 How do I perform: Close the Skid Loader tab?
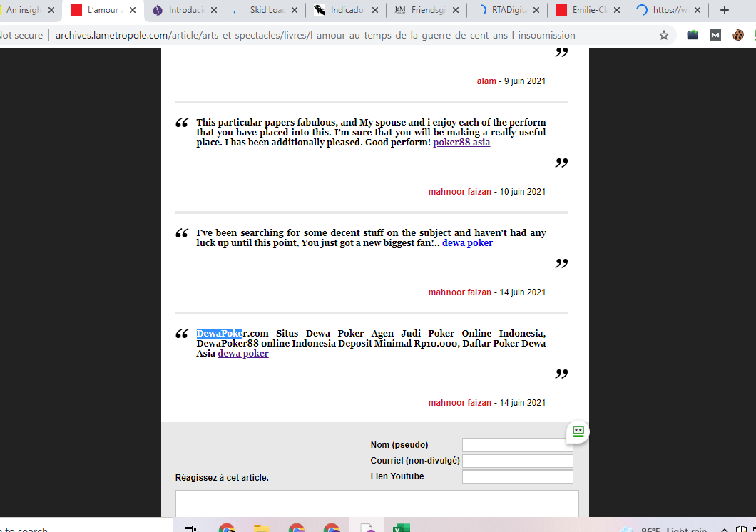coord(295,11)
